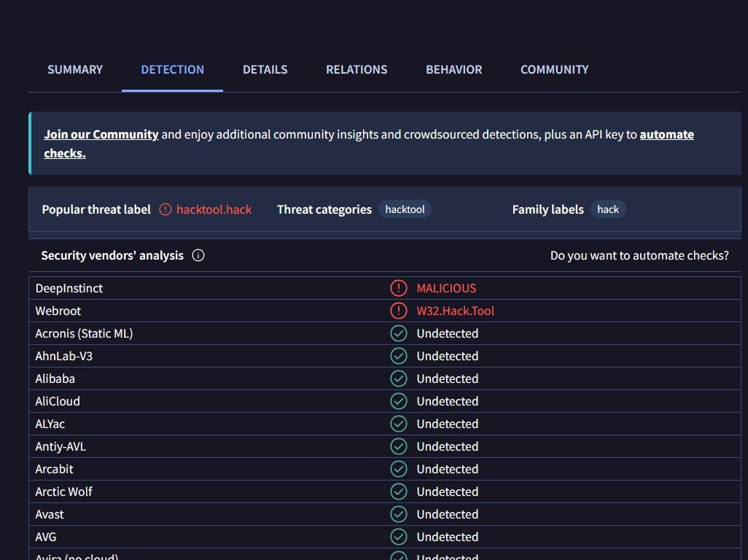Click the red alert icon next to hacktool.hack
This screenshot has width=748, height=560.
(x=165, y=209)
